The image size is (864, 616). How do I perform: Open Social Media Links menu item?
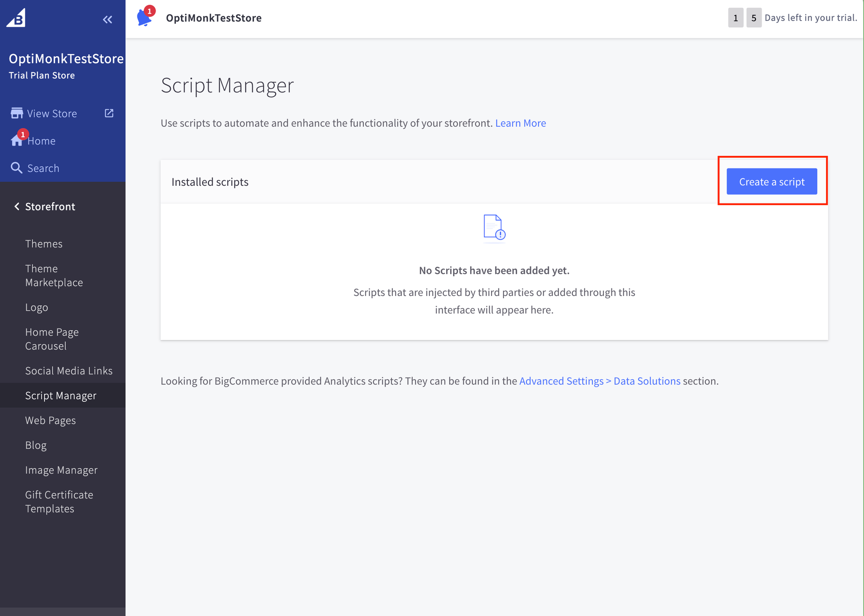69,371
